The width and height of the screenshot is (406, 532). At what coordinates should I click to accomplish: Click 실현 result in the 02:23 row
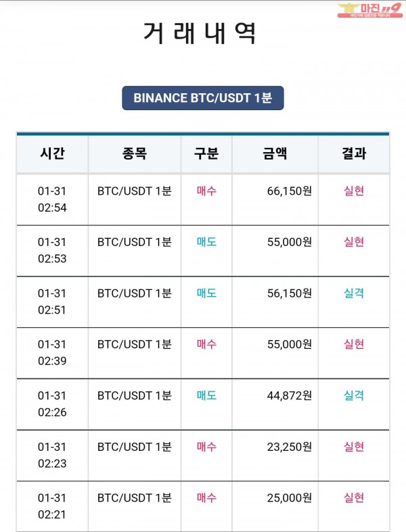point(353,447)
